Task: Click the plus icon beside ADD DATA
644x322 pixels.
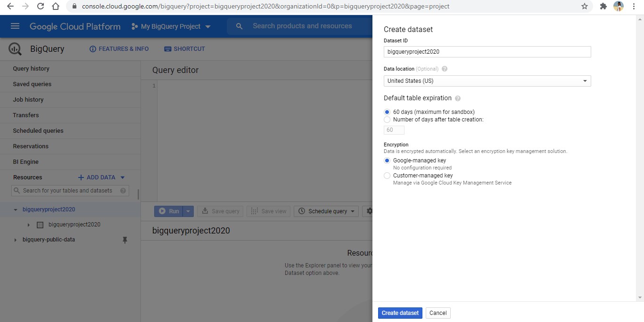Action: pos(81,177)
